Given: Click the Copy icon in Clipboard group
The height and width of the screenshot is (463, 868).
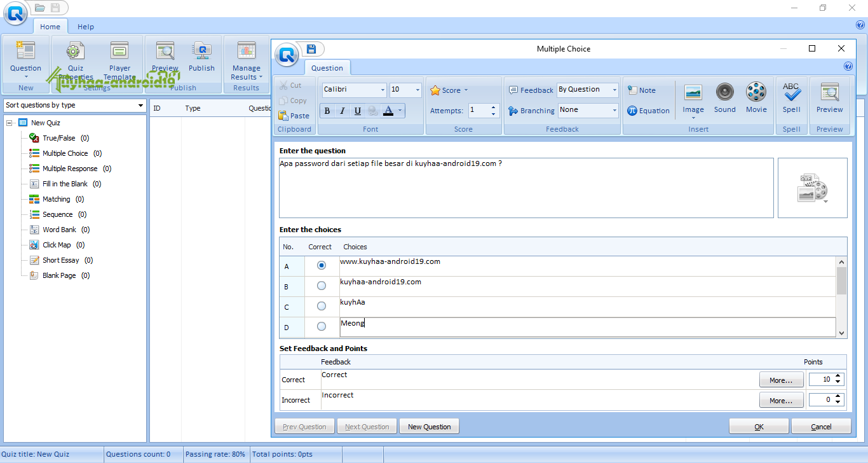Looking at the screenshot, I should tap(284, 100).
